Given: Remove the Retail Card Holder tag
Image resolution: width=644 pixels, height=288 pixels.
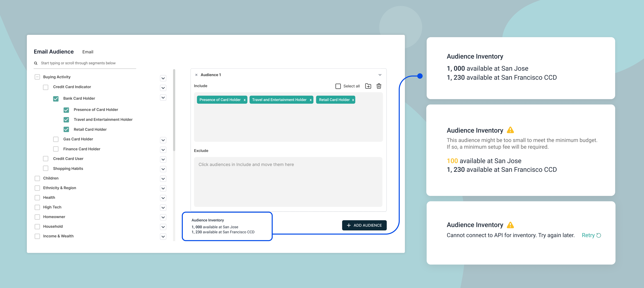Looking at the screenshot, I should click(x=353, y=100).
